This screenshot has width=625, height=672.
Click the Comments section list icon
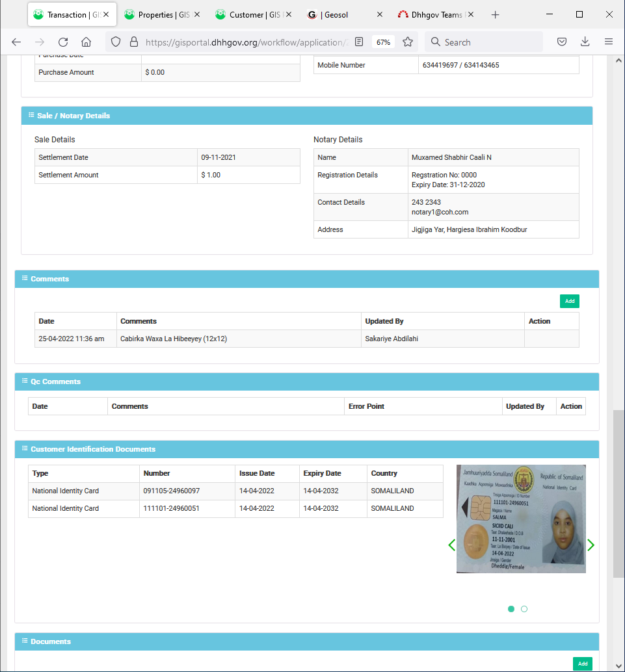click(x=25, y=278)
